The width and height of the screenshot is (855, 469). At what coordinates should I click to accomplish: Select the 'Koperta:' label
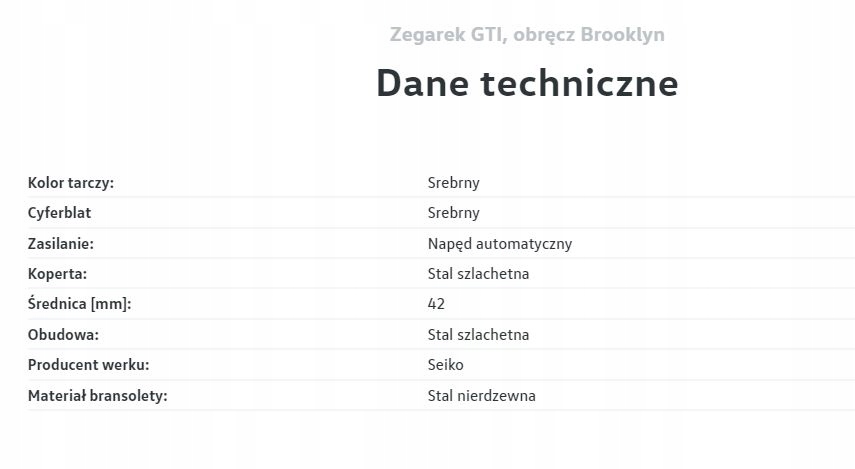[x=58, y=274]
